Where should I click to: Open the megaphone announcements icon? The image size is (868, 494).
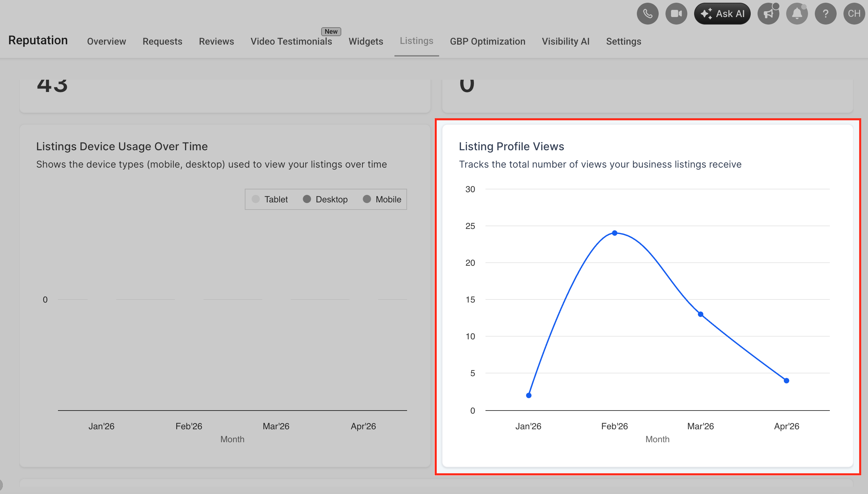pos(768,14)
